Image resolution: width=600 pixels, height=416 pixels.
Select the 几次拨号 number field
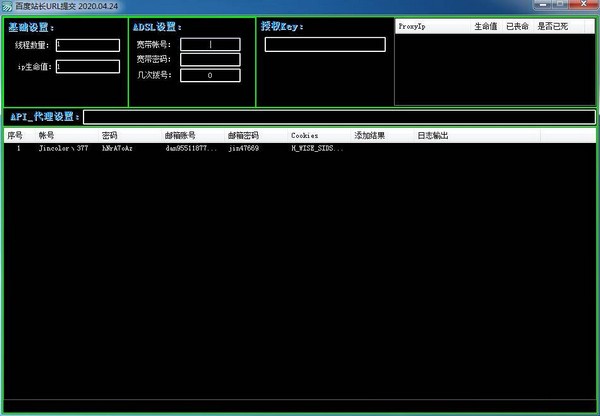click(x=210, y=75)
